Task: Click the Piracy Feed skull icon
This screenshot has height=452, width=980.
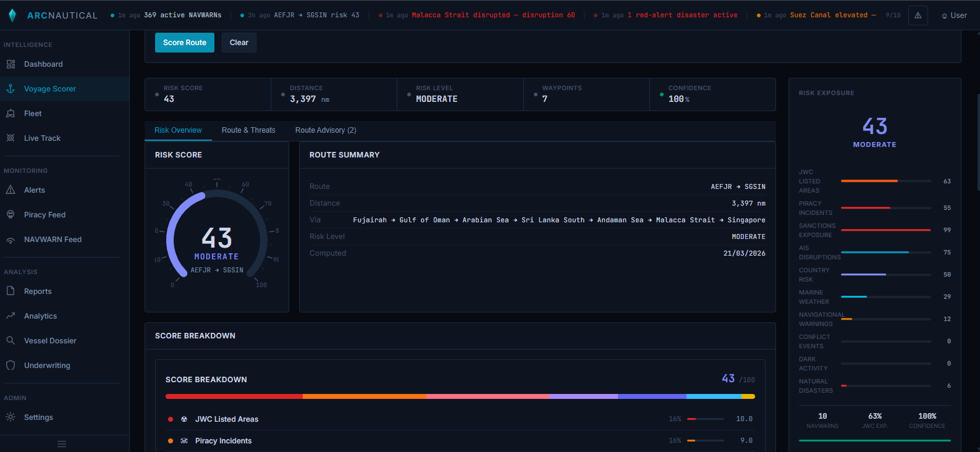Action: [x=11, y=215]
